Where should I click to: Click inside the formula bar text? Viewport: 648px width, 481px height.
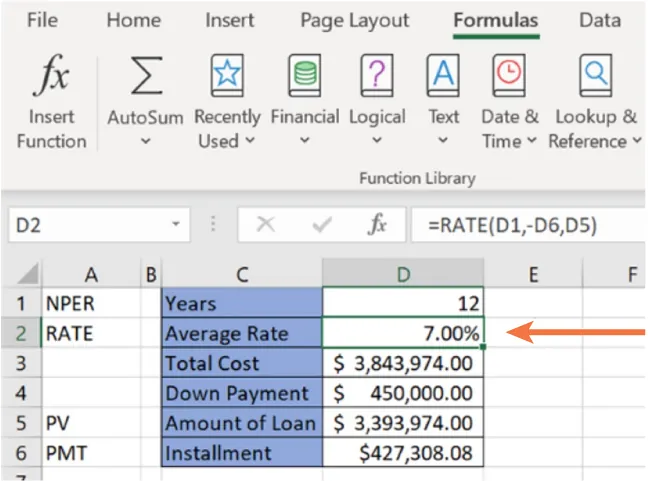pos(520,225)
